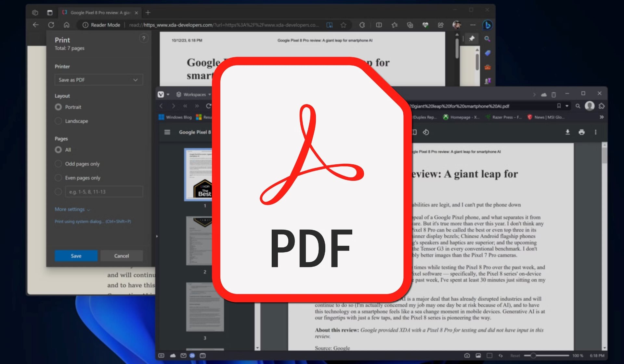Show more bookmarks with double chevron
Viewport: 624px width, 364px height.
click(602, 117)
